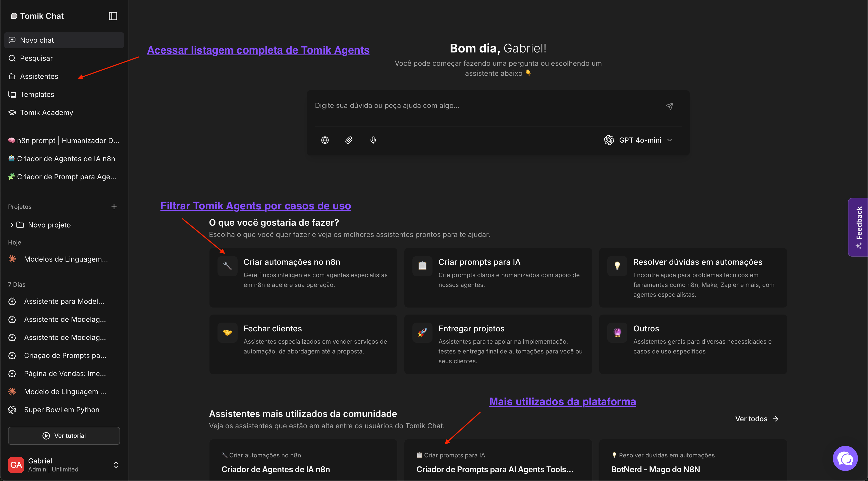The width and height of the screenshot is (868, 481).
Task: Toggle the sidebar collapse icon
Action: (113, 16)
